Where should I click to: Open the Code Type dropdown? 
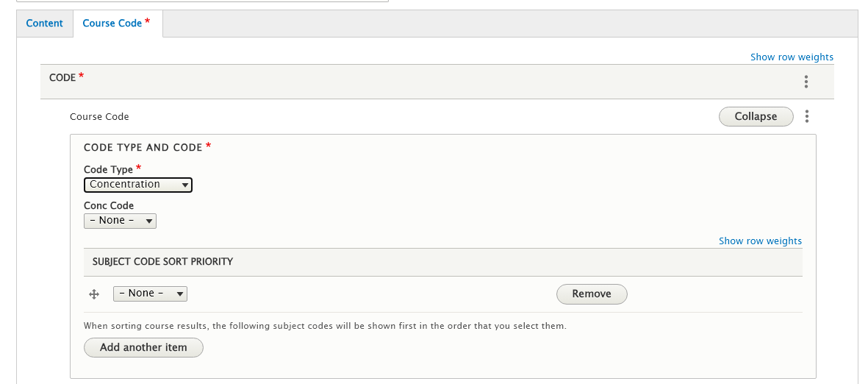[138, 185]
